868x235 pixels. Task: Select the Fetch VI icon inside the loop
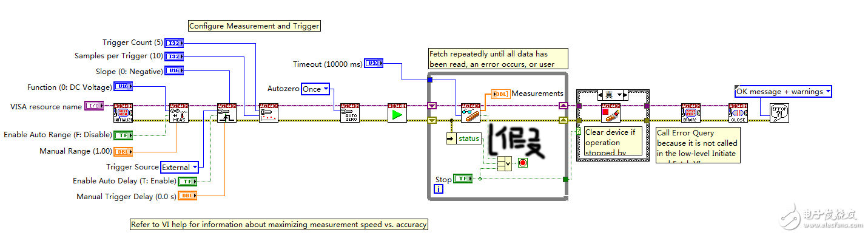point(471,113)
